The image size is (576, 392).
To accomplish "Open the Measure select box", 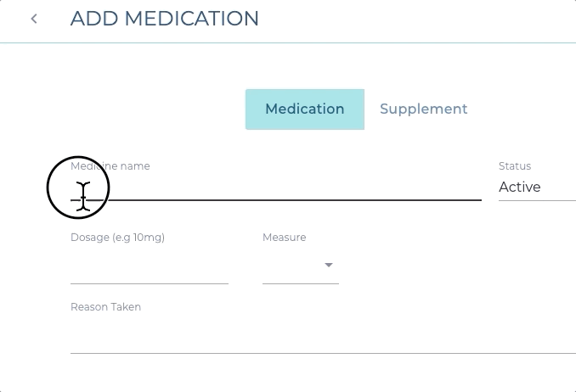I will click(x=293, y=266).
